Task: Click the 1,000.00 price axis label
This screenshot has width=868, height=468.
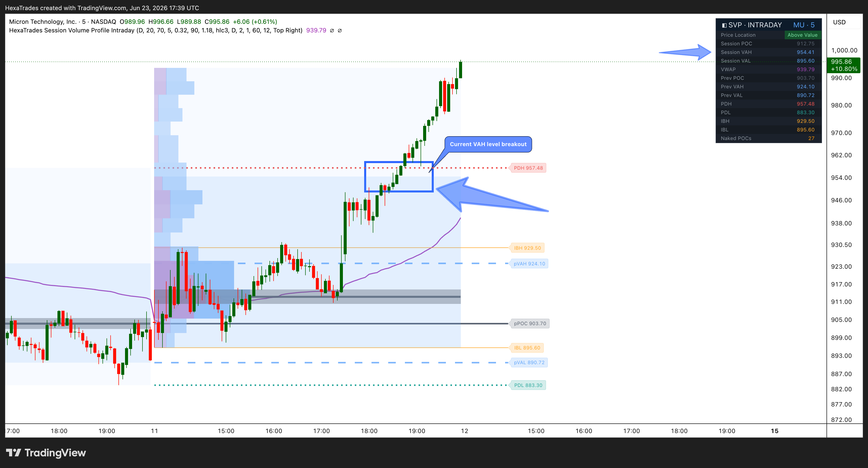Action: tap(844, 50)
